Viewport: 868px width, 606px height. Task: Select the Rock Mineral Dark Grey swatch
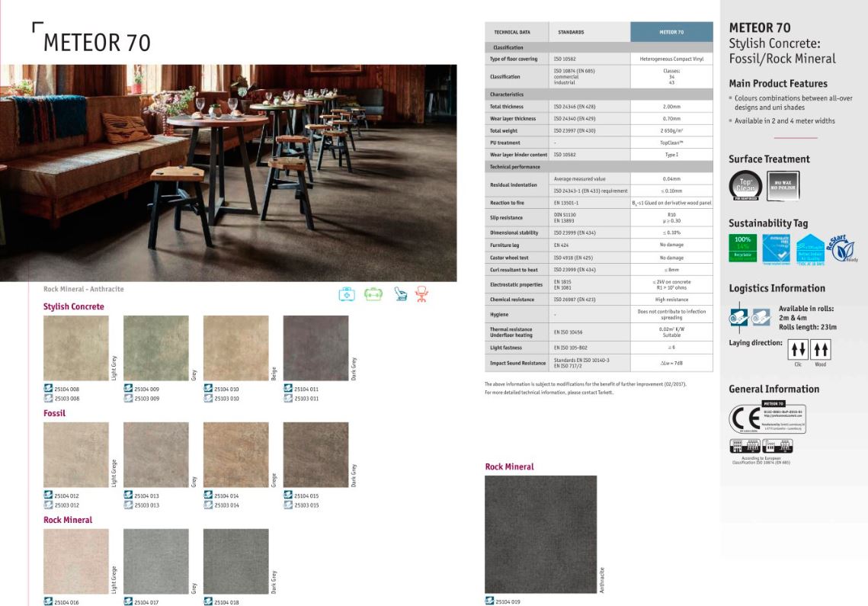(x=235, y=561)
